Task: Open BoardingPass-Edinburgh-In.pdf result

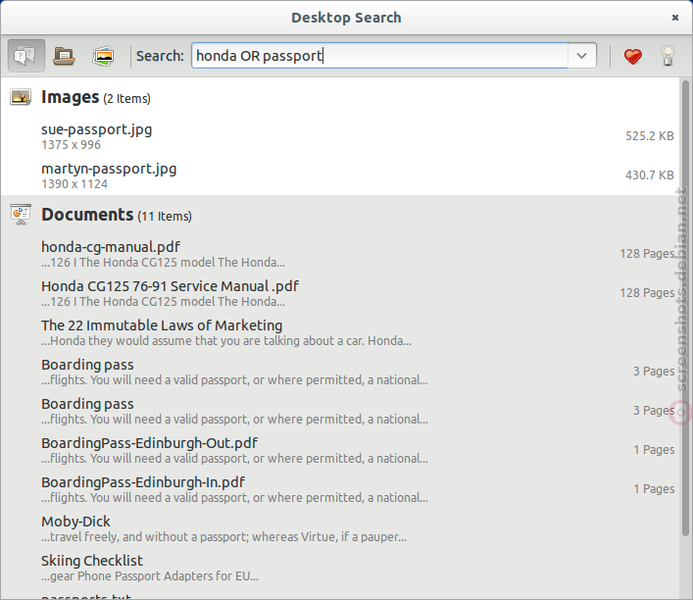Action: pyautogui.click(x=340, y=490)
